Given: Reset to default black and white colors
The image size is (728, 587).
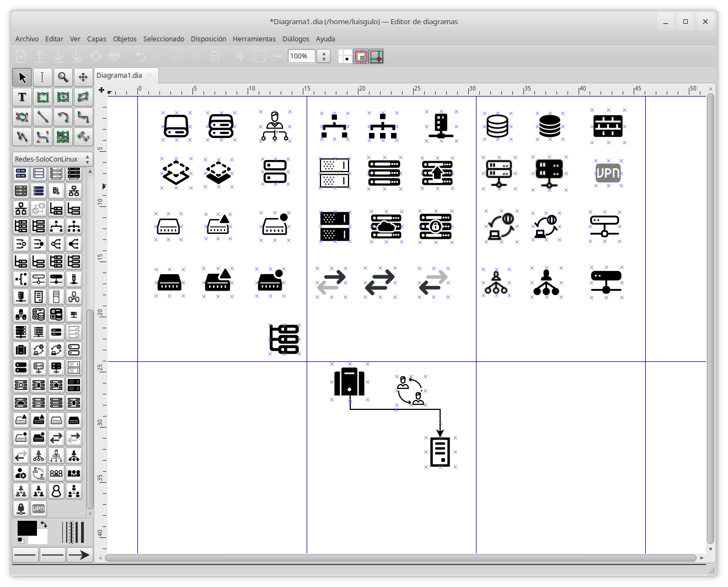Looking at the screenshot, I should pos(20,540).
